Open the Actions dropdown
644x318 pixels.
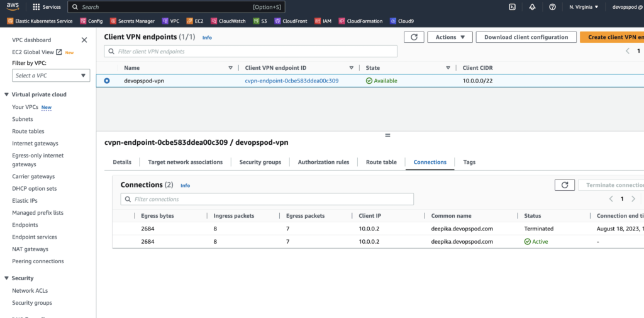(x=450, y=37)
